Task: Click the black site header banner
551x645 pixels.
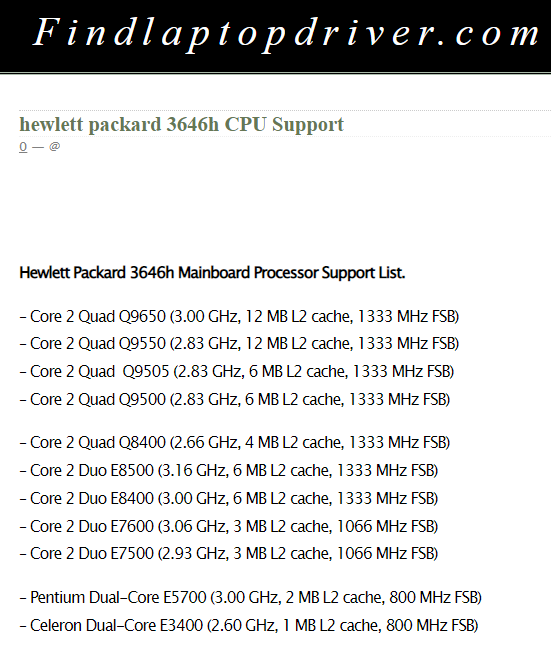Action: tap(275, 36)
